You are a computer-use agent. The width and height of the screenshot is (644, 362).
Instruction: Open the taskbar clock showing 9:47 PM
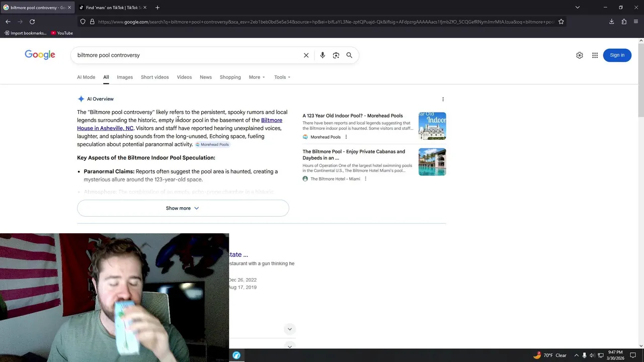tap(615, 355)
